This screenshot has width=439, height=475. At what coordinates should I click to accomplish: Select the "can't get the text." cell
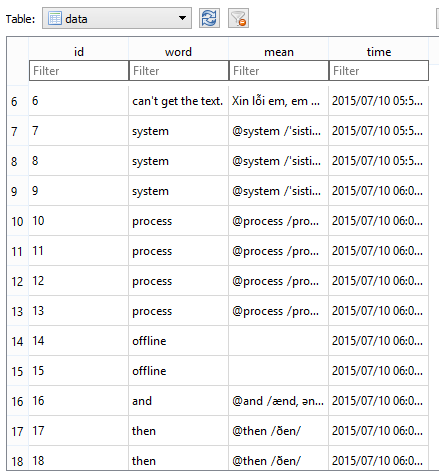click(x=179, y=101)
